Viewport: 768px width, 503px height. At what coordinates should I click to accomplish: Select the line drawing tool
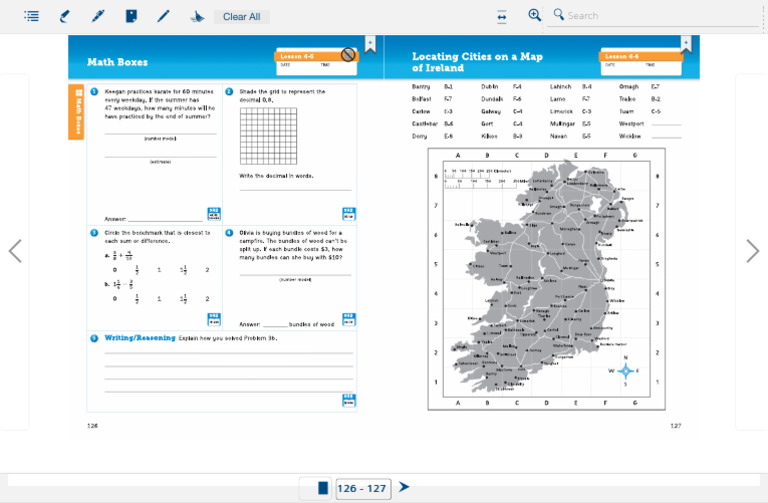point(164,16)
